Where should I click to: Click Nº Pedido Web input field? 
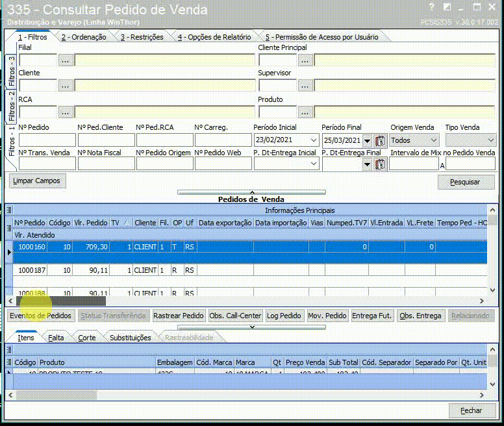(223, 164)
